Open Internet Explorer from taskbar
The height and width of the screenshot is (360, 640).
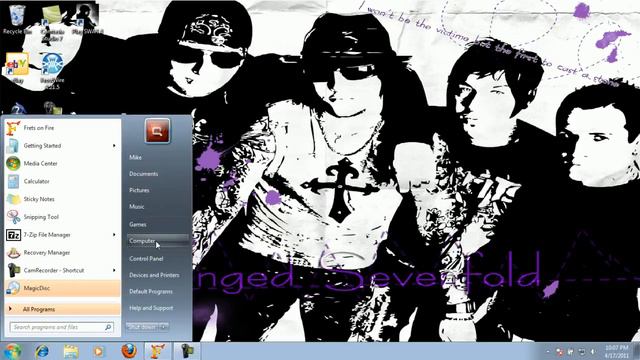pos(42,351)
